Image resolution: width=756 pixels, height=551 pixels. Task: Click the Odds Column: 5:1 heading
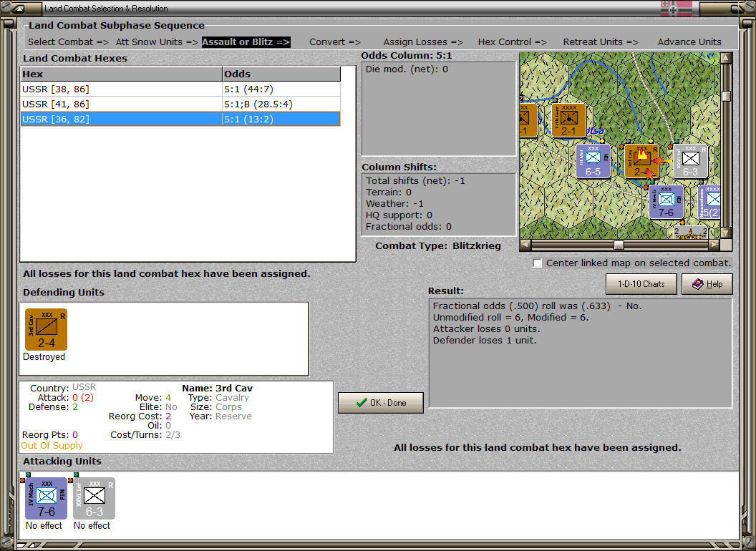click(x=407, y=55)
